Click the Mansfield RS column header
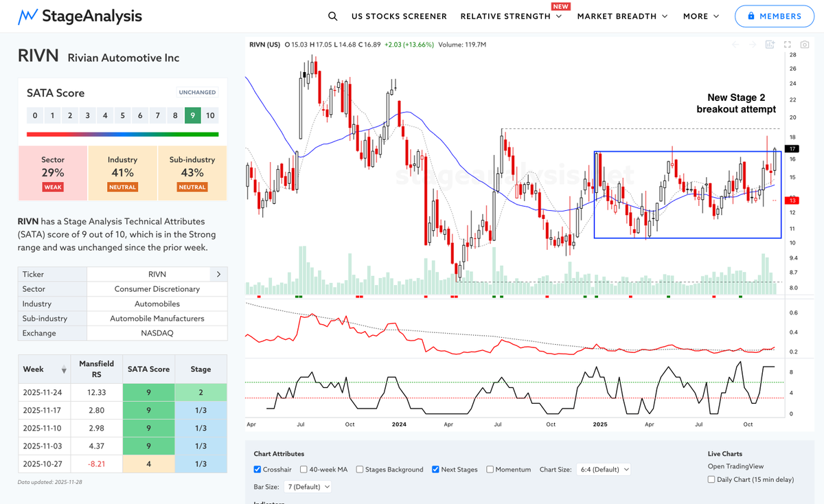 pos(97,369)
